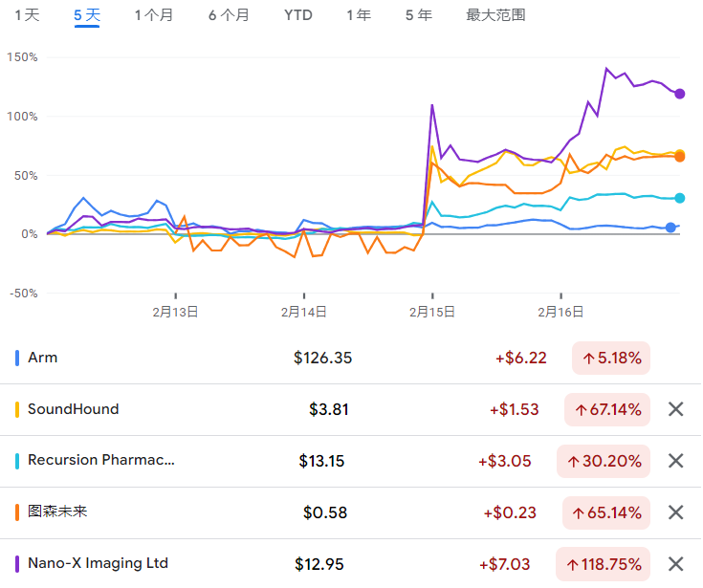Click the +$6.22 change value
This screenshot has height=588, width=703.
[521, 359]
